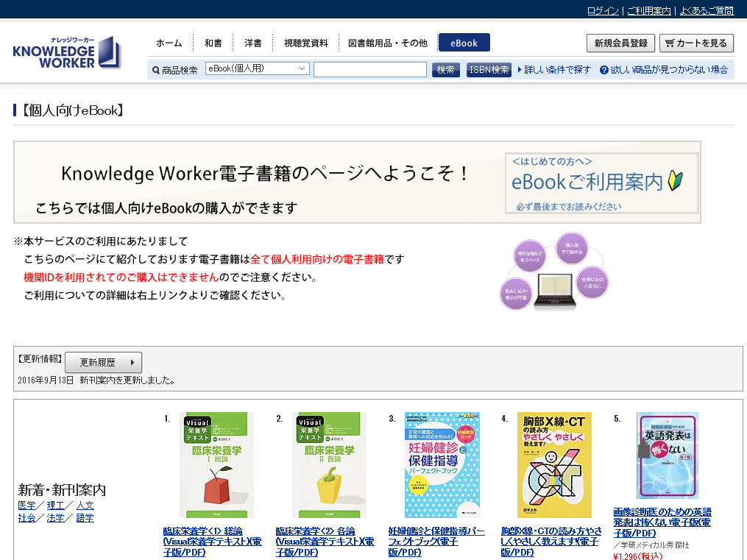Viewport: 747px width, 560px height.
Task: Open 妊婦健診と保健指導パーフェクトブック title link
Action: click(x=436, y=542)
